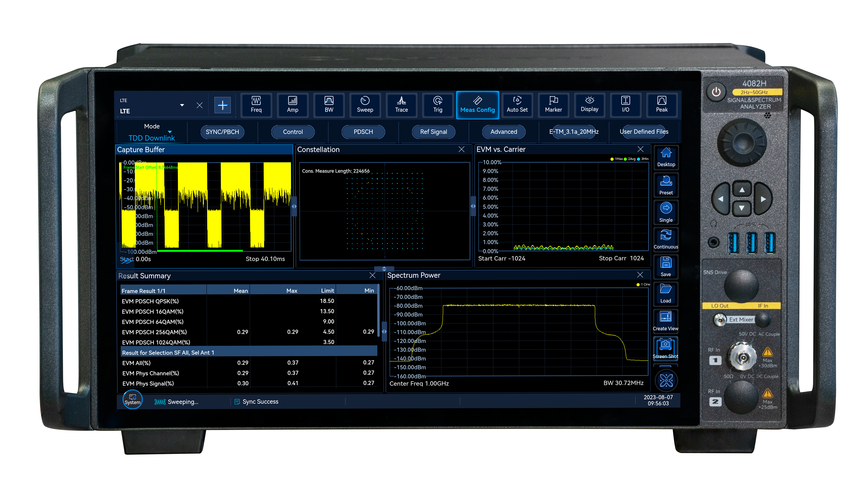
Task: Open the Control settings
Action: (x=293, y=132)
